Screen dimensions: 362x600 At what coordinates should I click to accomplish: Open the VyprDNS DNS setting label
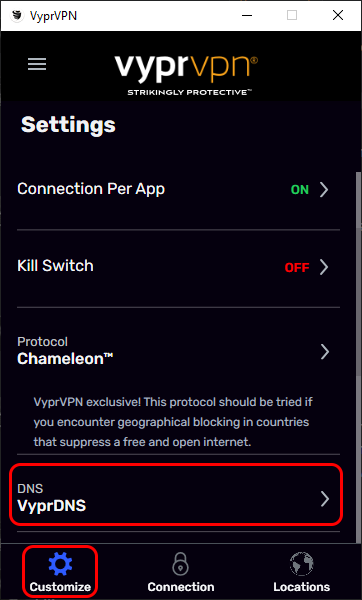pos(52,506)
